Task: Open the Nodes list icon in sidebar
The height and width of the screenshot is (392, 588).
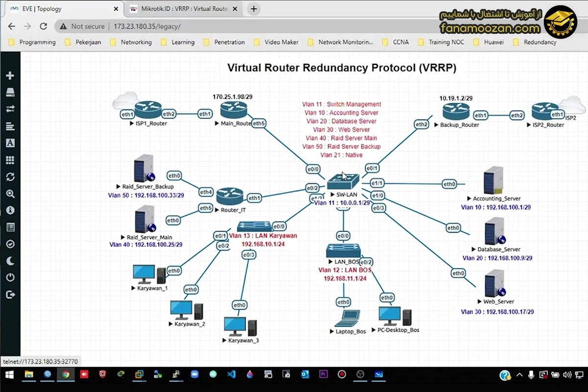Action: (x=10, y=93)
